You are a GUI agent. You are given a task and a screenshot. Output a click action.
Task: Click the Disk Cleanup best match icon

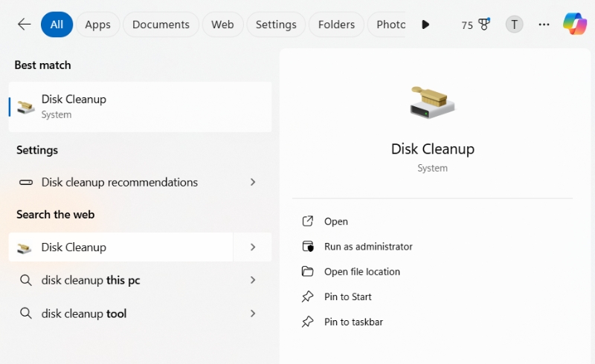pos(26,107)
